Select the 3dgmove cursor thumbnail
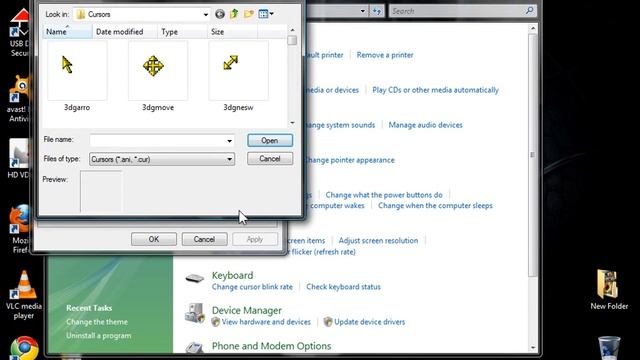 (x=158, y=70)
